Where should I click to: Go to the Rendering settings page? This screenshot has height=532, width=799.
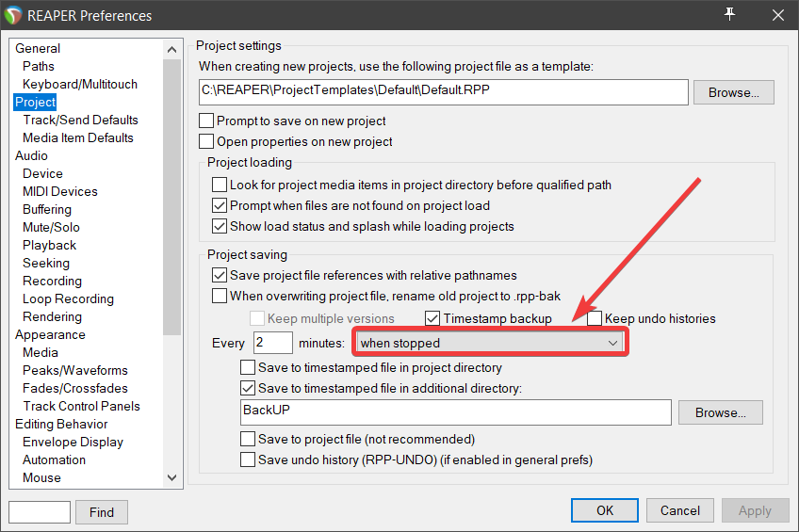52,316
